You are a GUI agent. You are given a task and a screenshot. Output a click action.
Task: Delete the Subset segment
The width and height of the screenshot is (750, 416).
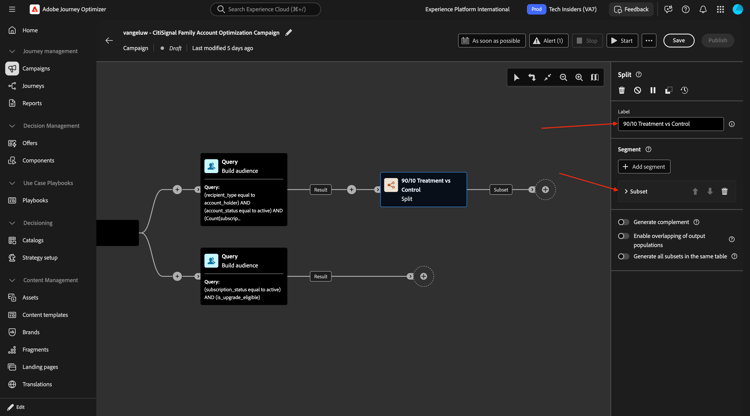pos(725,191)
